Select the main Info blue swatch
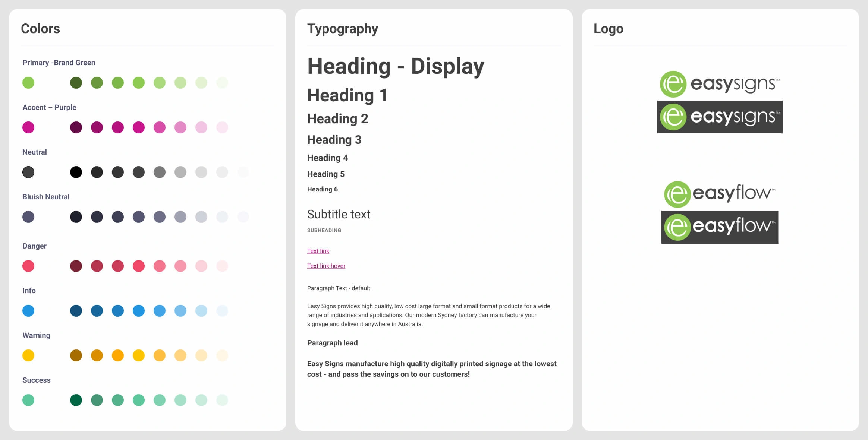Image resolution: width=868 pixels, height=440 pixels. (x=28, y=311)
